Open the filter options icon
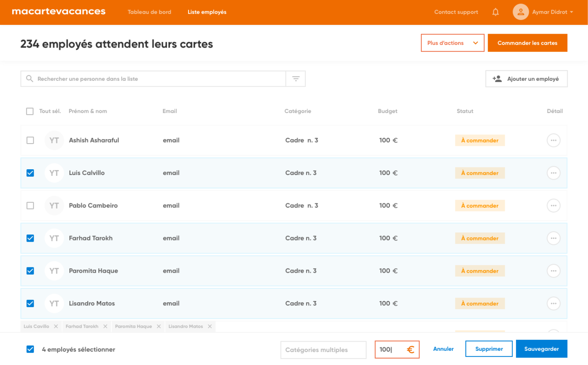Screen dimensions: 588x365 (x=296, y=79)
